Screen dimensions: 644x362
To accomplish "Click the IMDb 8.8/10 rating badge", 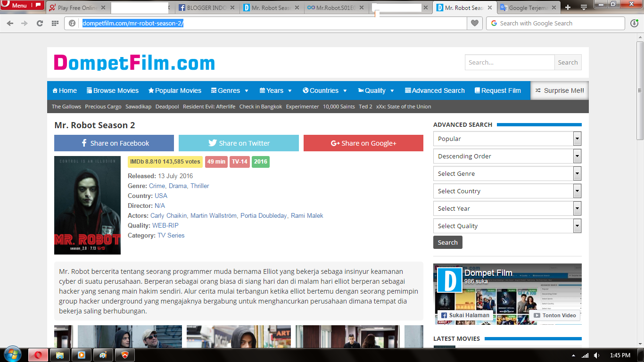I will pyautogui.click(x=165, y=162).
